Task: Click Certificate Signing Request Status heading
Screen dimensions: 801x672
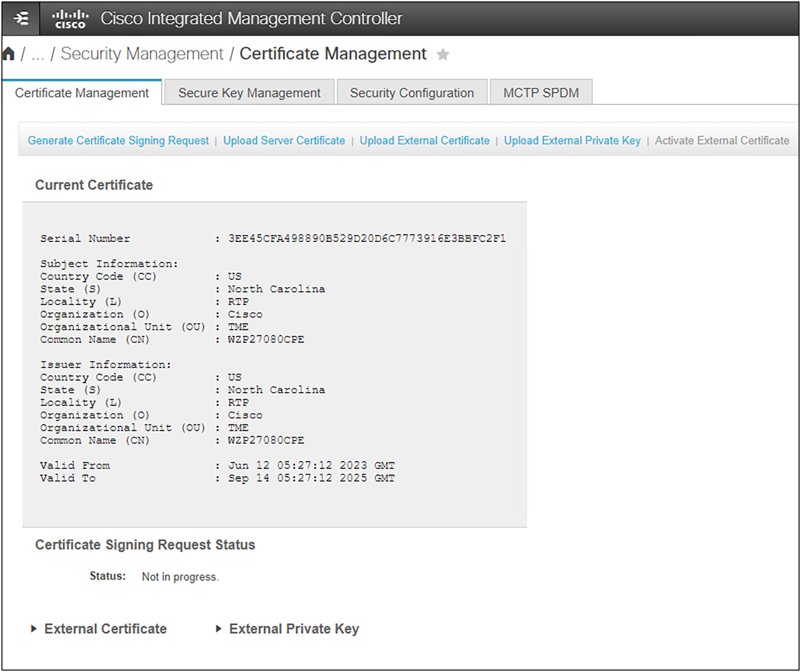Action: coord(145,545)
